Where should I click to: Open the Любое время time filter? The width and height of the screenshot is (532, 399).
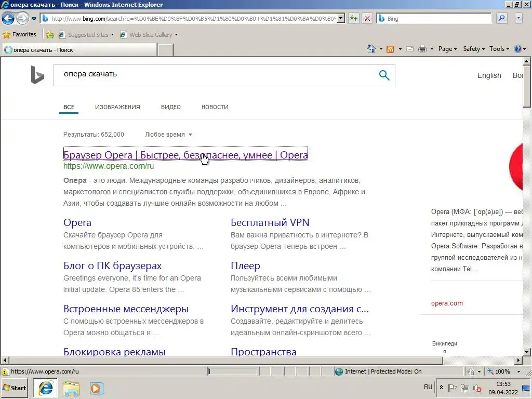click(x=169, y=135)
